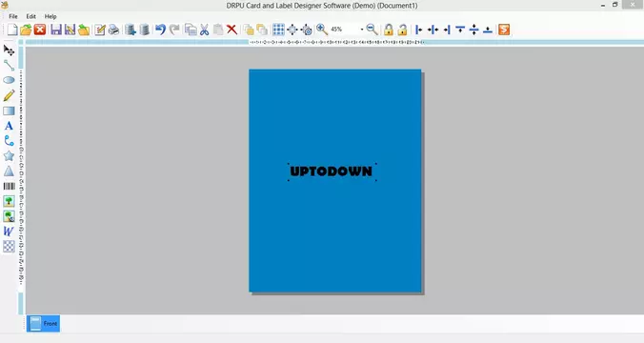
Task: Select the Star shape tool
Action: click(x=9, y=155)
